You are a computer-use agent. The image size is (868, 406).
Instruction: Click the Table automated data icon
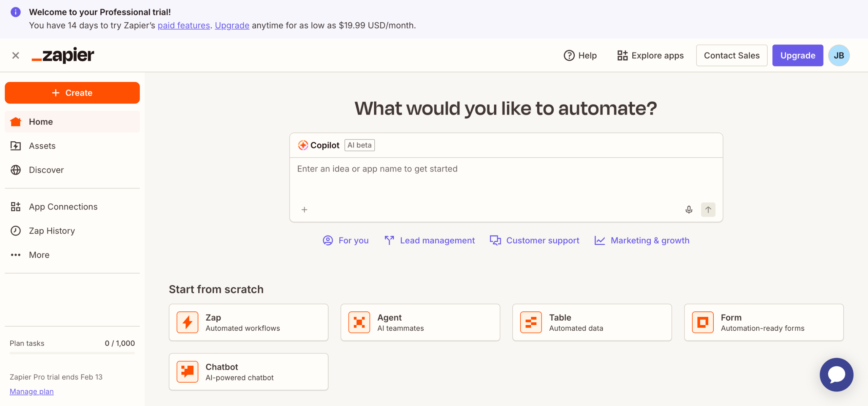(531, 322)
